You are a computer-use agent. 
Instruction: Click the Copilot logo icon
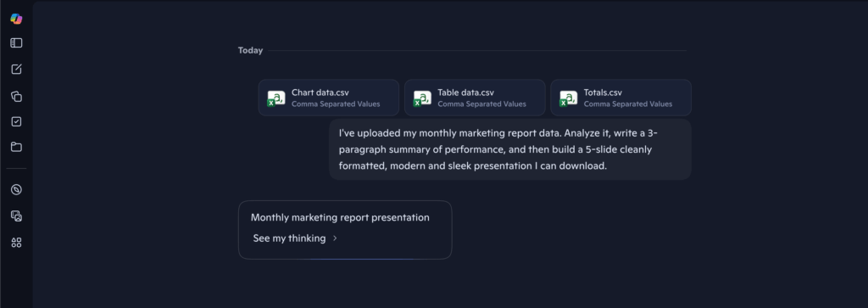pyautogui.click(x=17, y=19)
